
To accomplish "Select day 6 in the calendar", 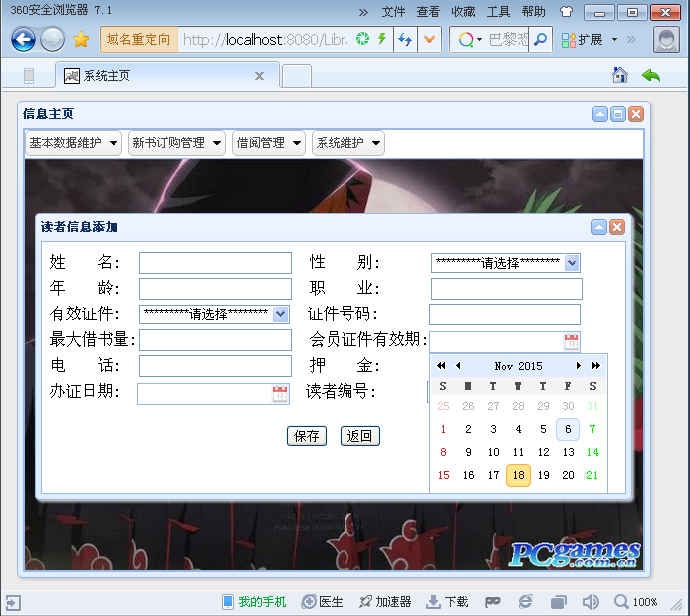I will [x=568, y=429].
